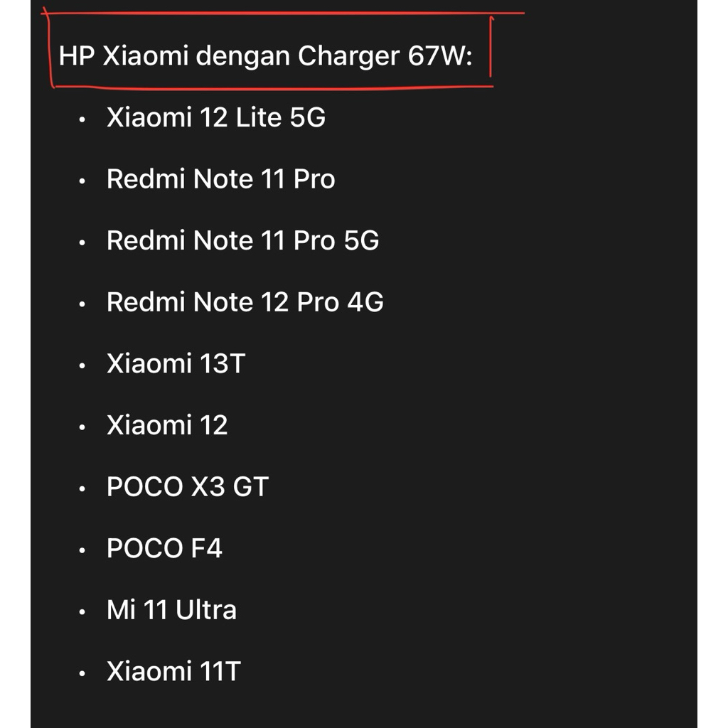Click the bullet dot beside the Xiaomi 12 entry
This screenshot has width=728, height=728.
tap(83, 428)
